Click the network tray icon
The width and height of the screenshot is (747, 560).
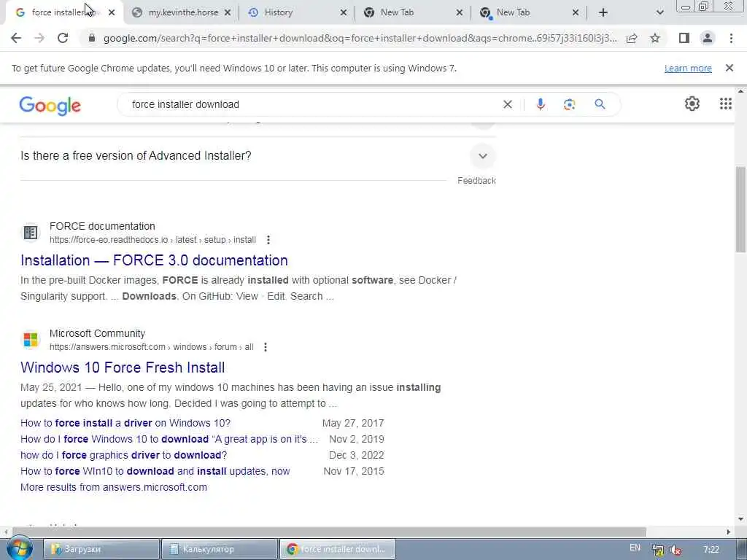658,550
